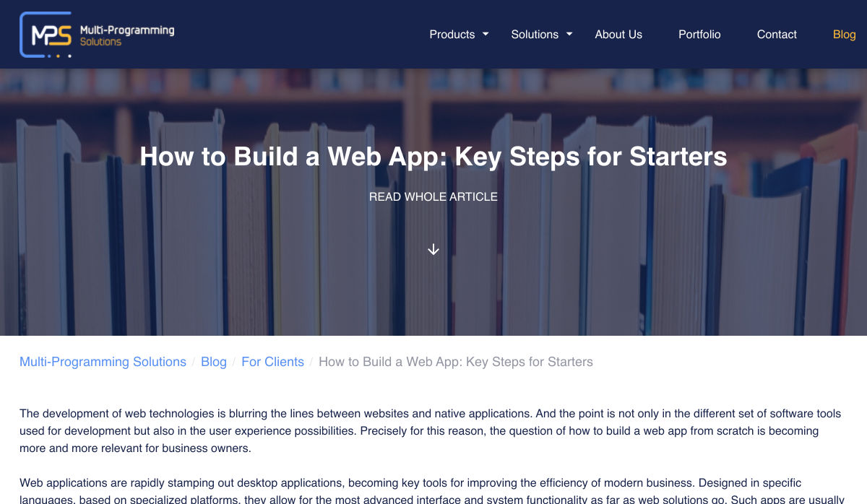Select Contact in the navigation bar

(x=777, y=35)
